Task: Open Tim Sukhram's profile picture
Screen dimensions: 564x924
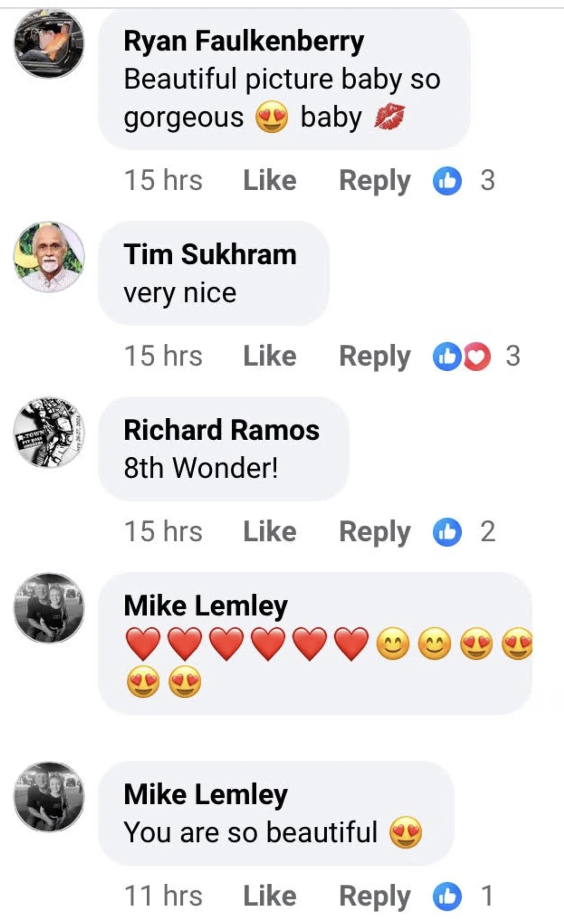Action: 49,257
